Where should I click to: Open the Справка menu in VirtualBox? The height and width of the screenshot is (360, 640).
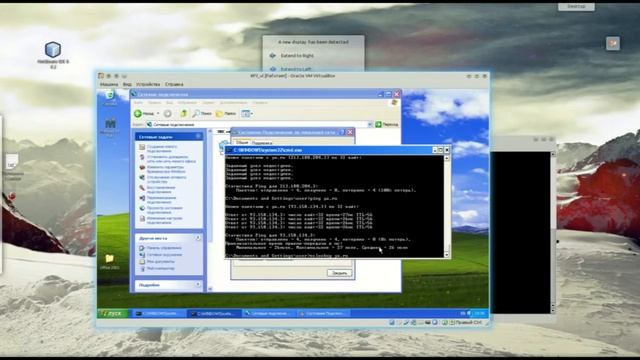174,84
